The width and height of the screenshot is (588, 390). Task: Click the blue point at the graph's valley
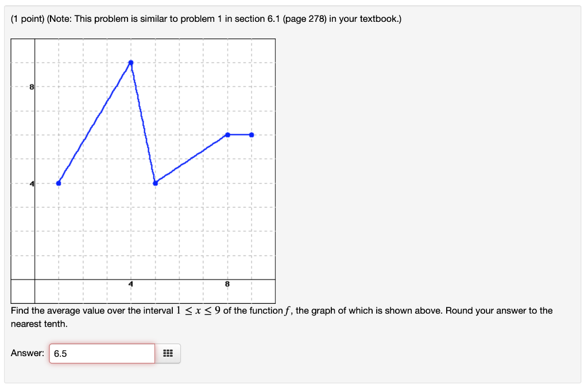coord(155,183)
